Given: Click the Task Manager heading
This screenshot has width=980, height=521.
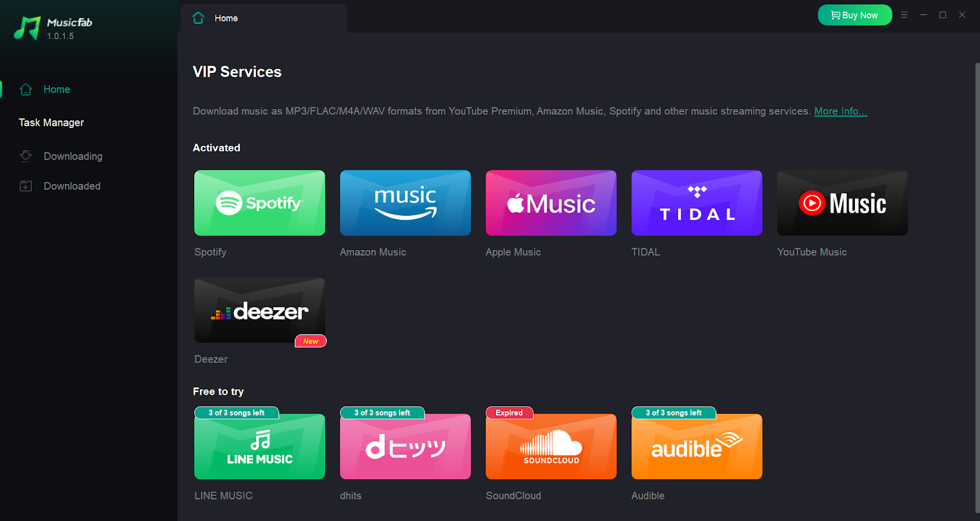Looking at the screenshot, I should pos(51,123).
